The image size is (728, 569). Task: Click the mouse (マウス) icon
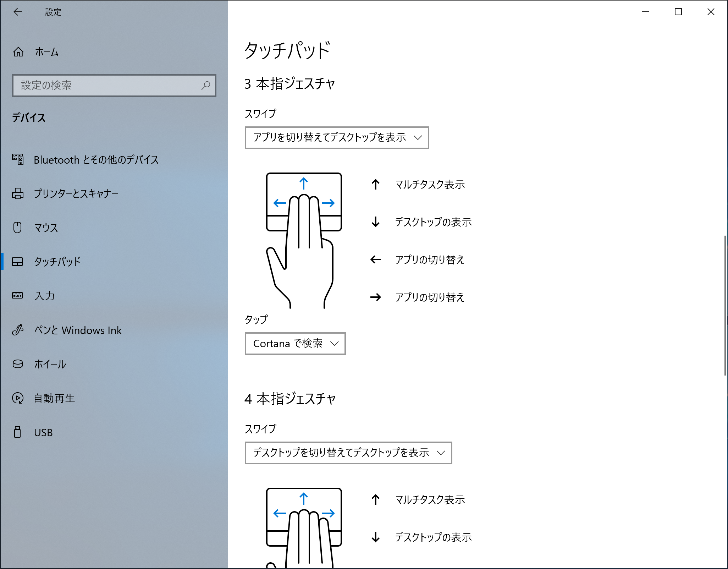(x=17, y=227)
